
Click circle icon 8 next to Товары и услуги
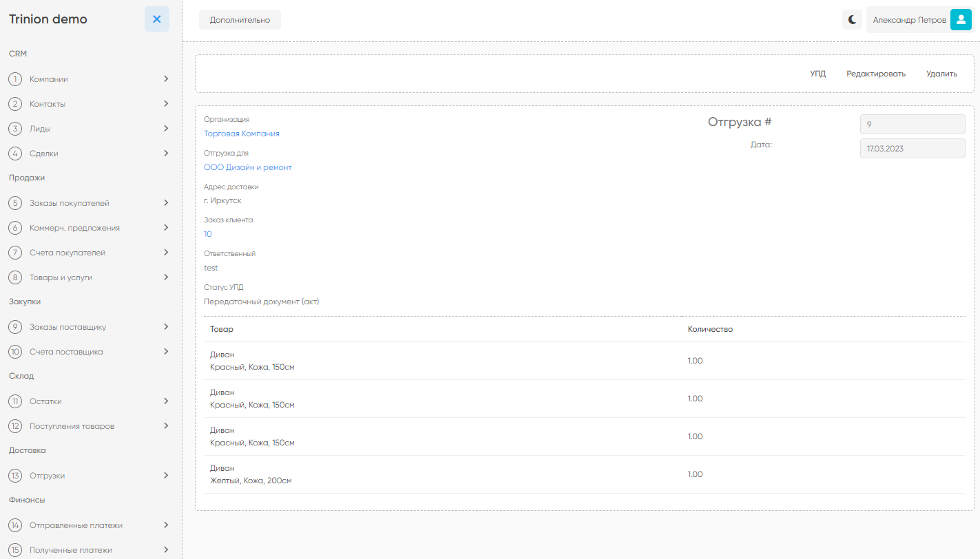point(15,277)
